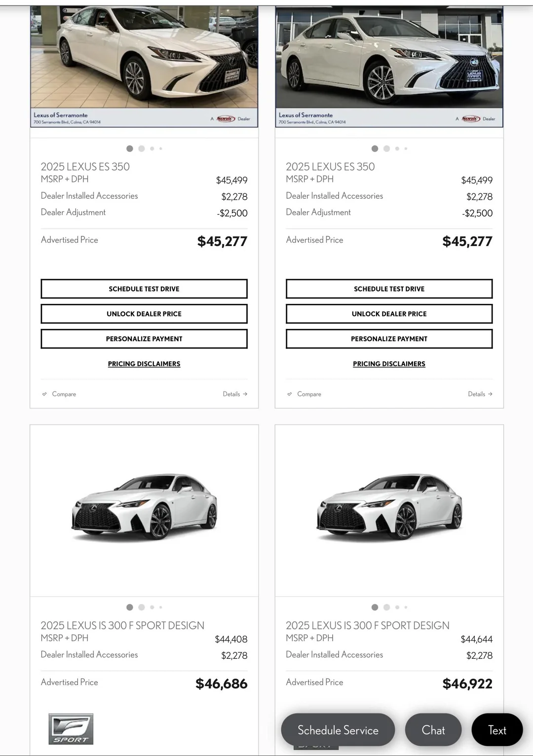
Task: Select third image dot on first ES 350
Action: [152, 148]
